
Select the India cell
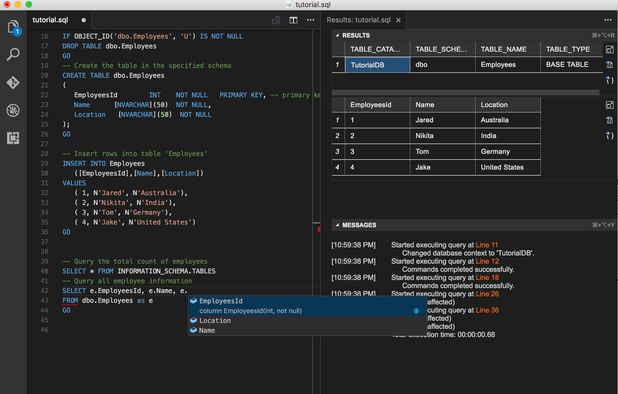click(x=508, y=136)
